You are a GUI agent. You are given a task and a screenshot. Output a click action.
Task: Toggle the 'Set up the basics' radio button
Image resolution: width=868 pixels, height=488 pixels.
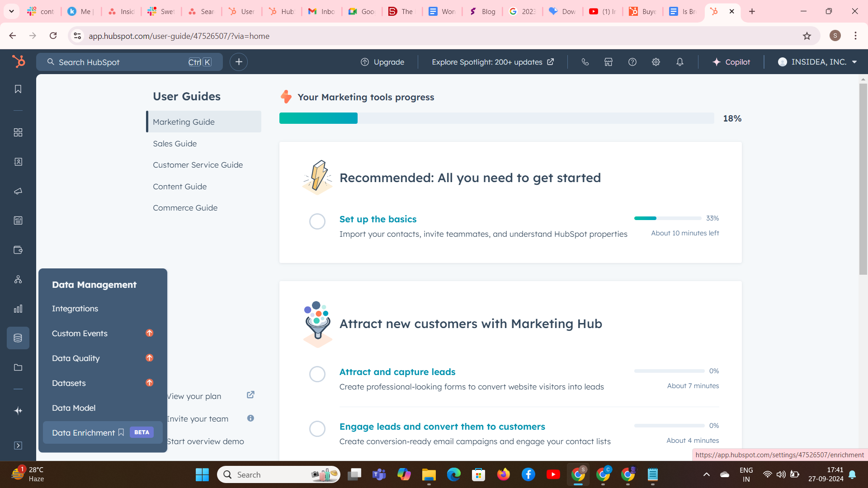pos(317,221)
